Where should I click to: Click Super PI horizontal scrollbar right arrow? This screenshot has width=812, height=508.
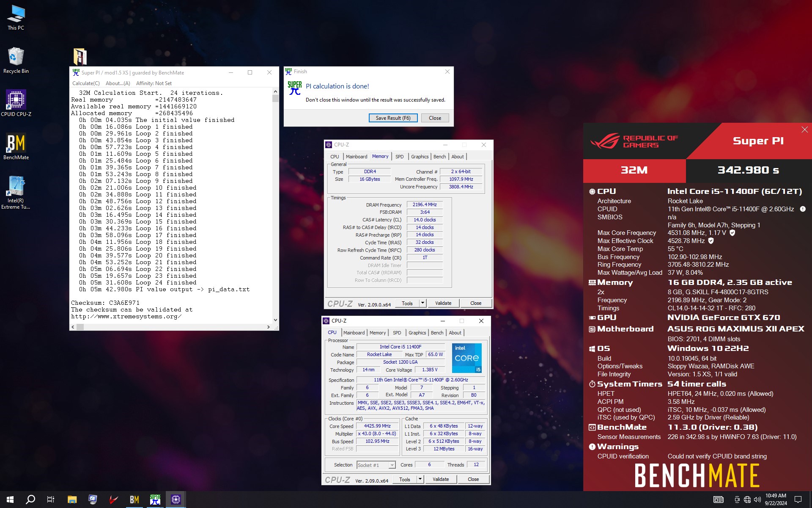[x=268, y=327]
